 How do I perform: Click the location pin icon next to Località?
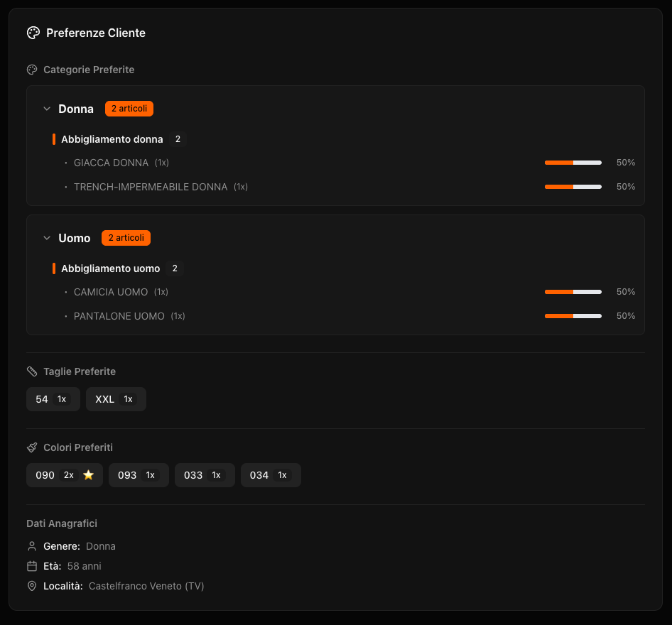tap(31, 586)
